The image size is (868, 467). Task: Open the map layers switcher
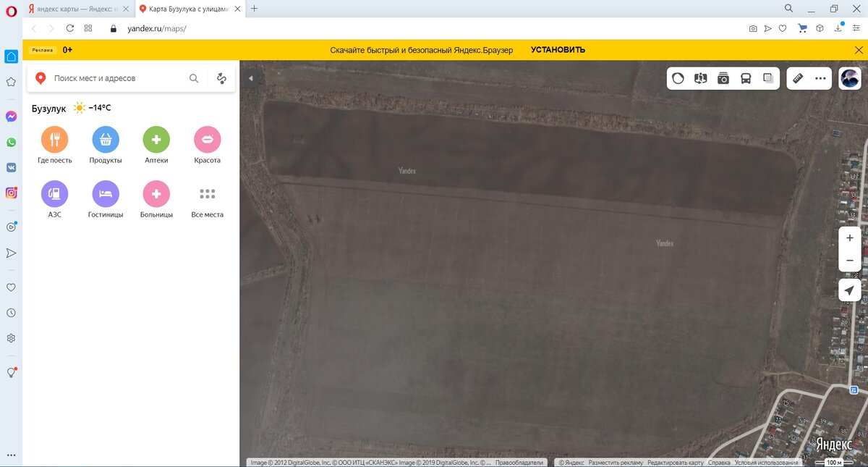767,78
